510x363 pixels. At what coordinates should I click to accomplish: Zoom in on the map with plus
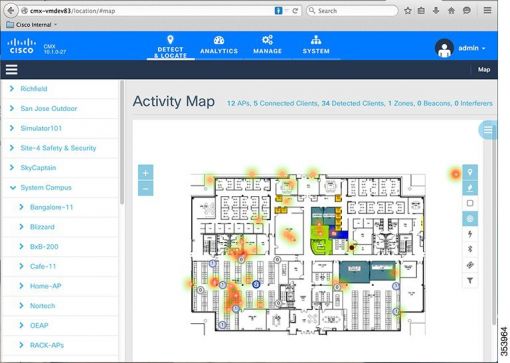tap(146, 173)
